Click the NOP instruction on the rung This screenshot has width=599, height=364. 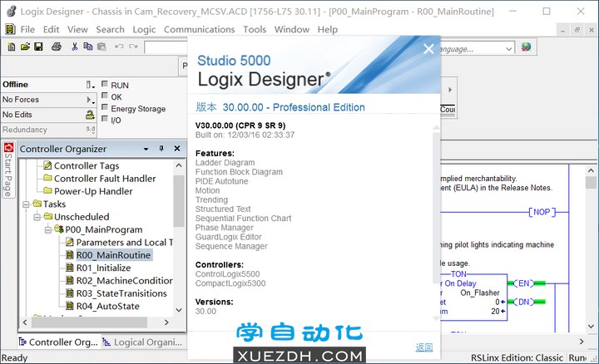(542, 212)
